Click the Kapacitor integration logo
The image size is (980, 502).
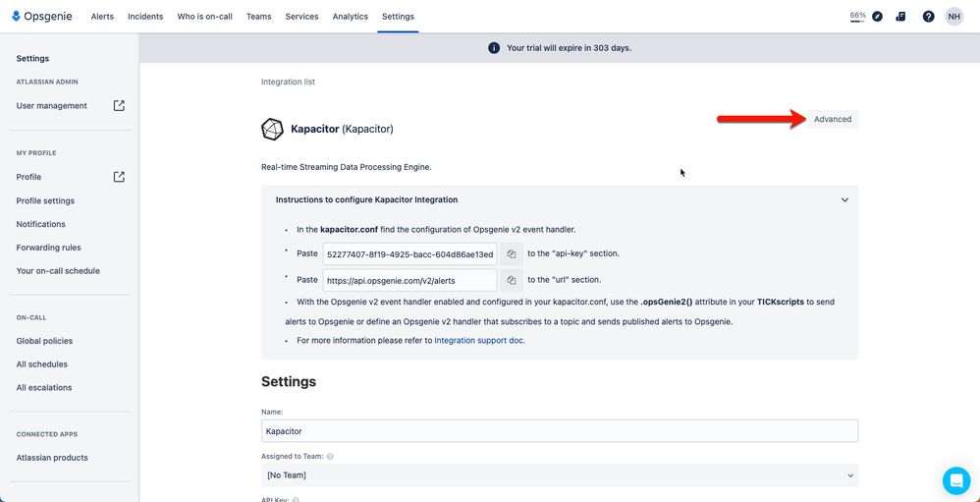(x=272, y=129)
